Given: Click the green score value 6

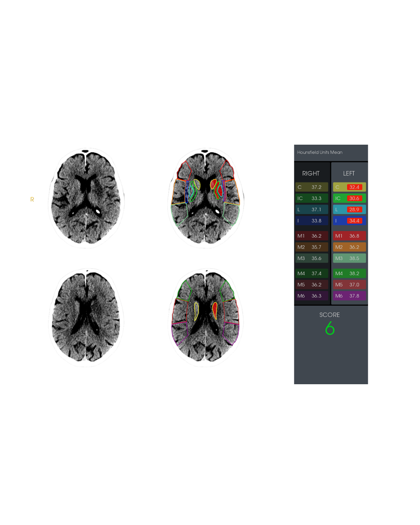Looking at the screenshot, I should [x=330, y=329].
